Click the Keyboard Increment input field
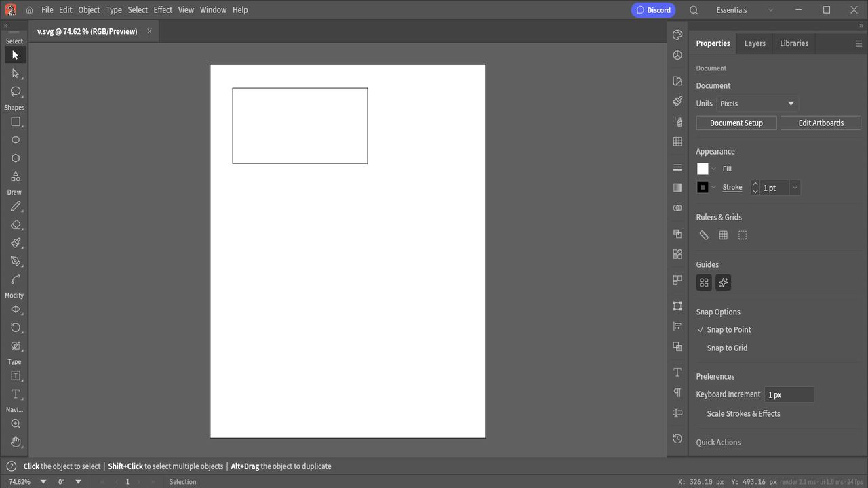868x488 pixels. click(x=789, y=394)
